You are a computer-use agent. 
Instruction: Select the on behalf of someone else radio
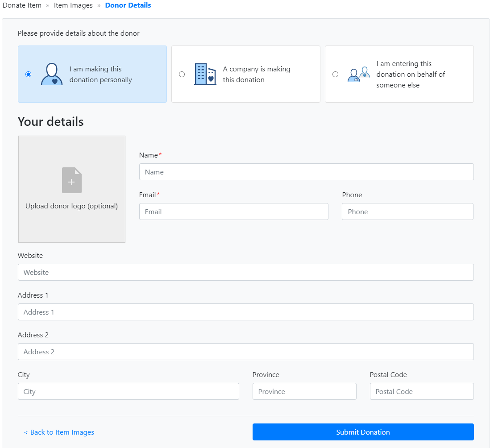tap(335, 74)
